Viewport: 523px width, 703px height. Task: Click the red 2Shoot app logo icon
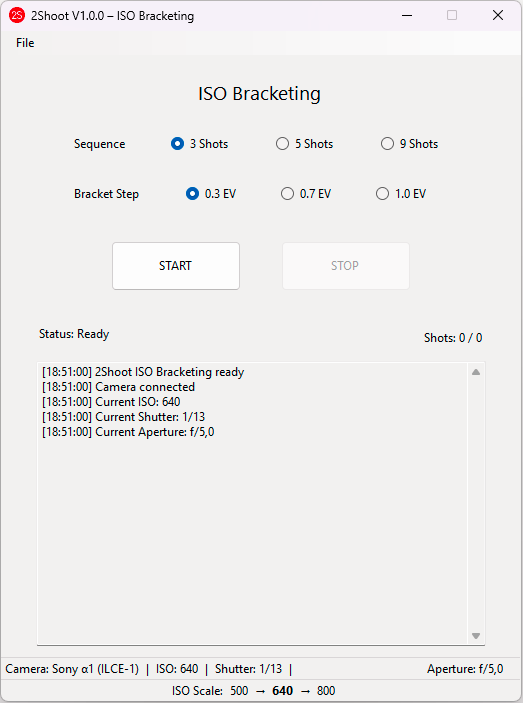click(17, 15)
